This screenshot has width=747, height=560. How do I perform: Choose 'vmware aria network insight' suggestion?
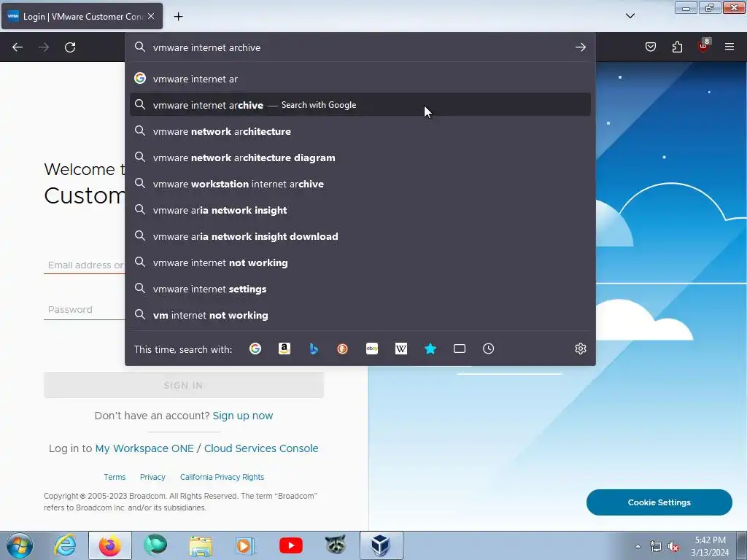[360, 210]
